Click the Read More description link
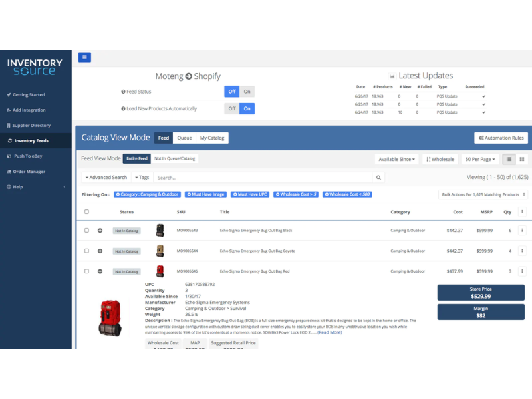The width and height of the screenshot is (532, 399). coord(329,332)
